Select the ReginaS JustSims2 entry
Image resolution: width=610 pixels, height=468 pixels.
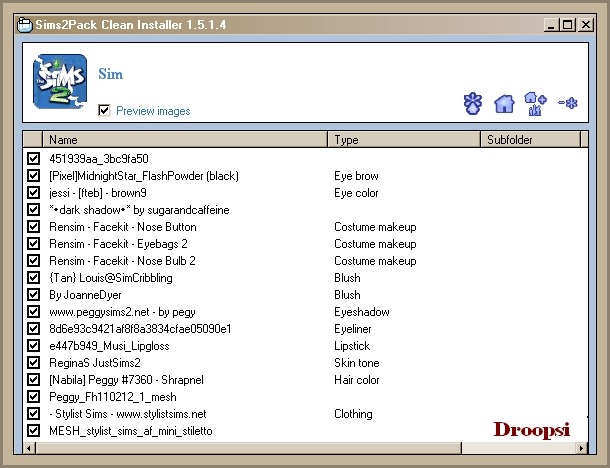[x=95, y=363]
